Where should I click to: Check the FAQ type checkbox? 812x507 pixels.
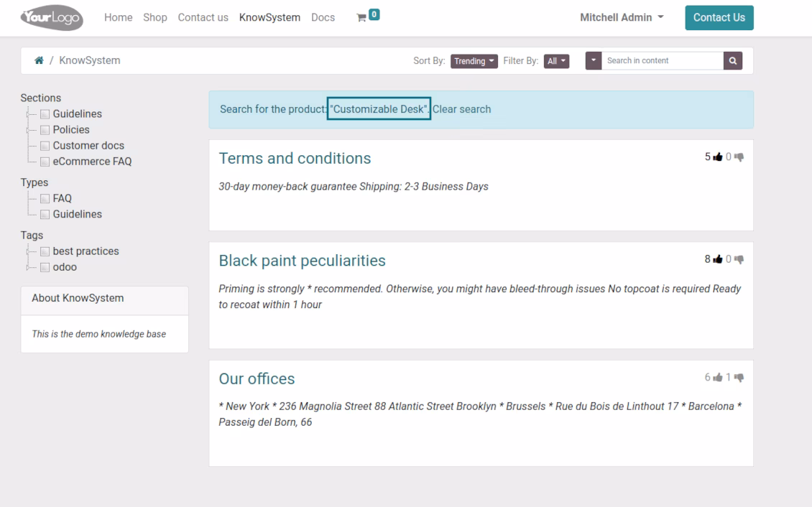(45, 199)
